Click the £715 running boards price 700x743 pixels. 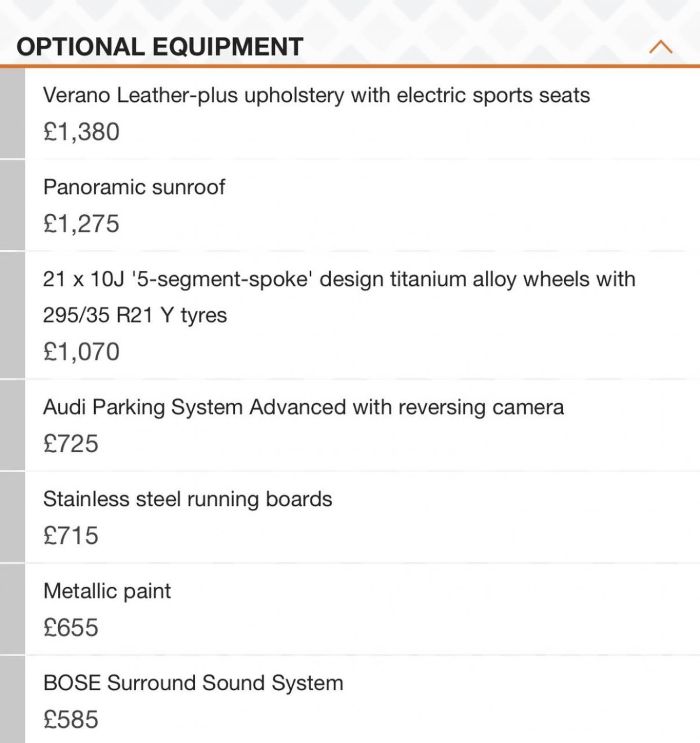70,535
